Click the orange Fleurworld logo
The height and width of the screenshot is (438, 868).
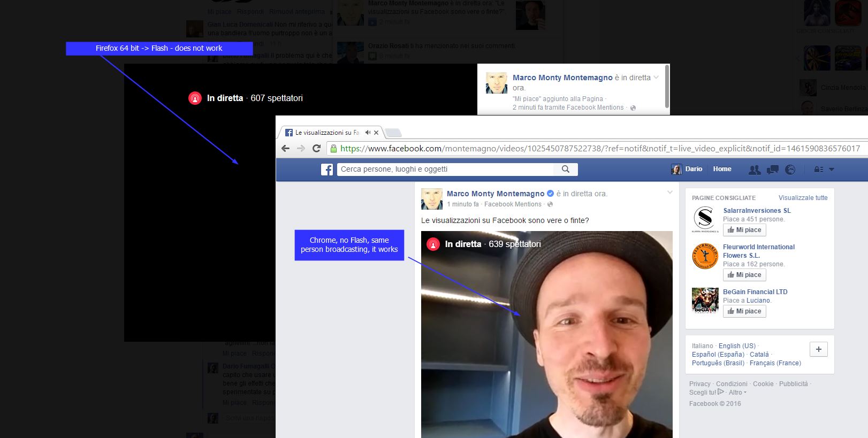705,256
